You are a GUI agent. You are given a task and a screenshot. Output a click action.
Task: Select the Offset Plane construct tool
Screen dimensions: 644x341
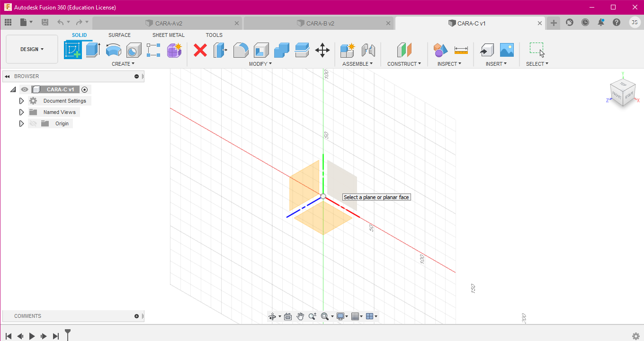coord(404,50)
